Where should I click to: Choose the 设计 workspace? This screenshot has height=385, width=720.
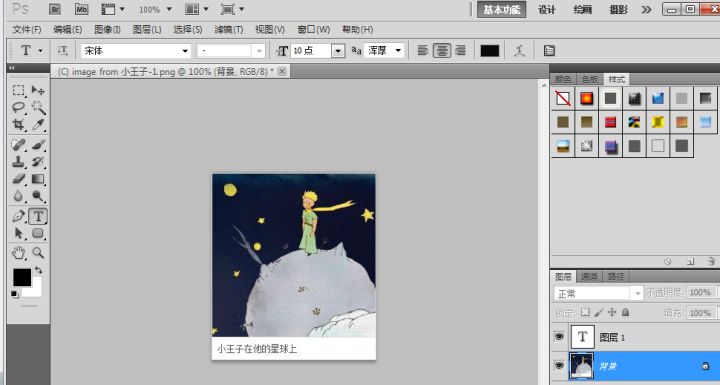(x=546, y=10)
